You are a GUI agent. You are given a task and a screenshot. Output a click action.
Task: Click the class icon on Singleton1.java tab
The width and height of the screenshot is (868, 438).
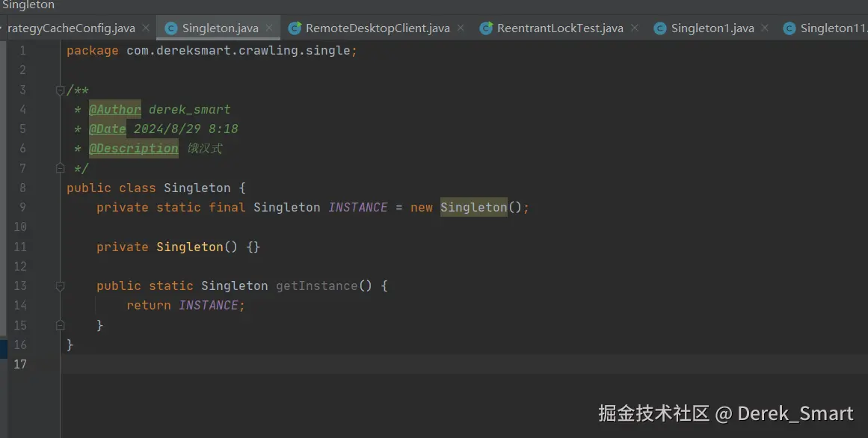click(x=659, y=28)
